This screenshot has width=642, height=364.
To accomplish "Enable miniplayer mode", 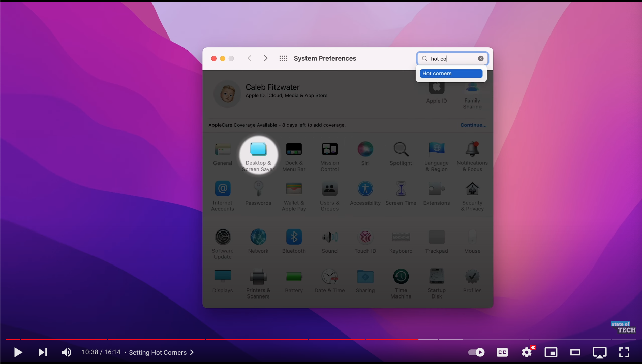I will click(x=551, y=352).
